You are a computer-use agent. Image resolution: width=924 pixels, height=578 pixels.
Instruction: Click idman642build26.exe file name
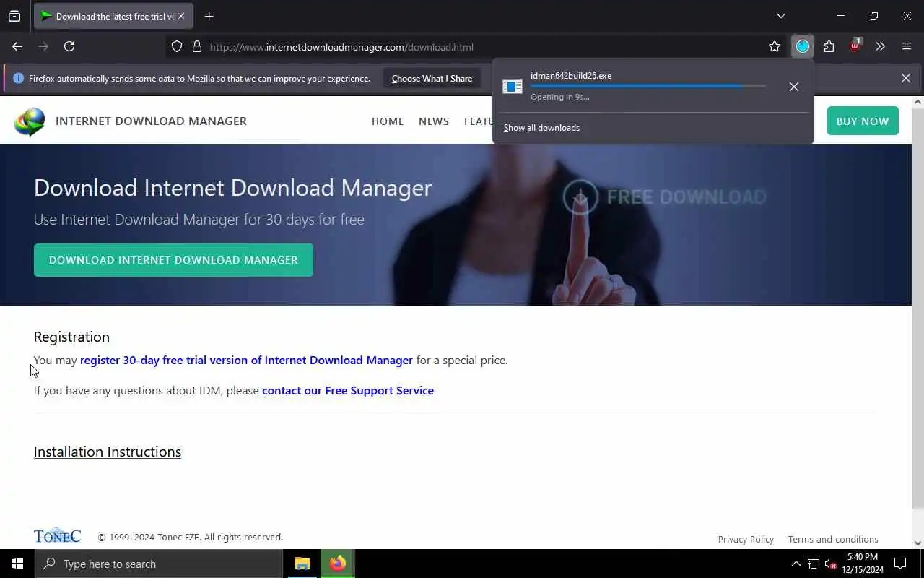click(571, 76)
